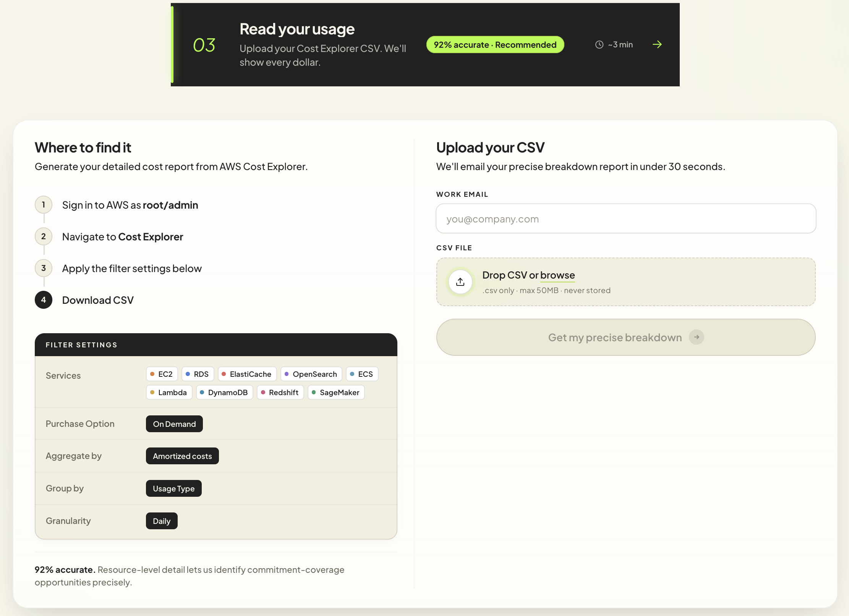849x616 pixels.
Task: Click the step number 4 circle
Action: 44,300
